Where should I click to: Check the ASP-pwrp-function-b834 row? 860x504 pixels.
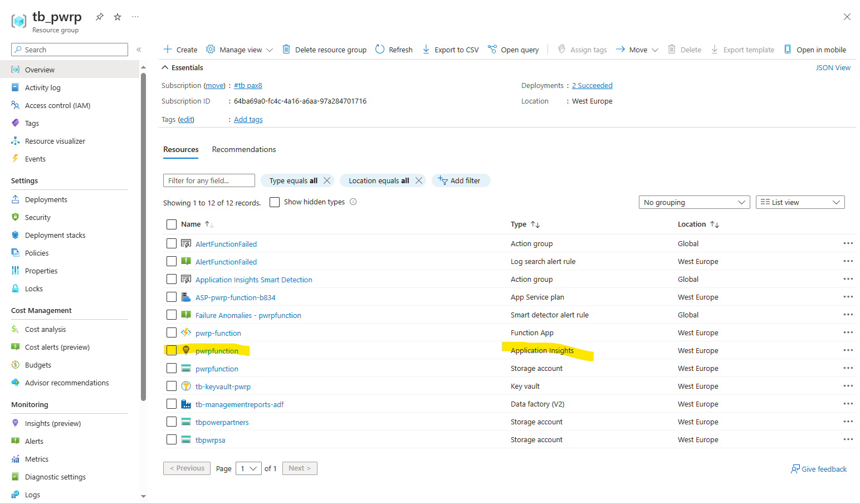(x=172, y=297)
